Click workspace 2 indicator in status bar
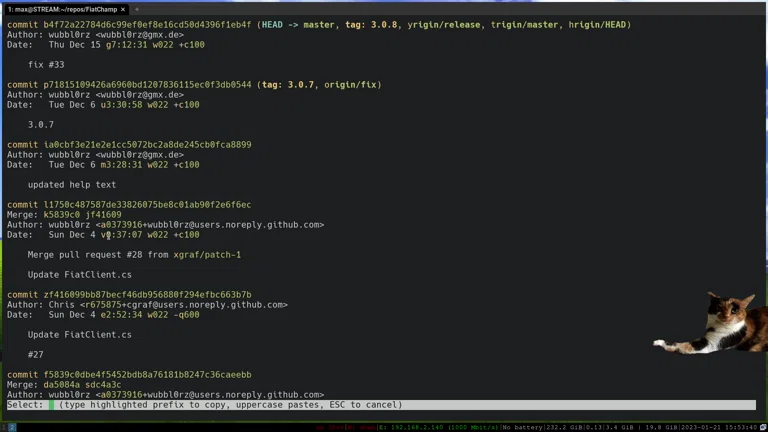This screenshot has width=768, height=432. tap(12, 428)
